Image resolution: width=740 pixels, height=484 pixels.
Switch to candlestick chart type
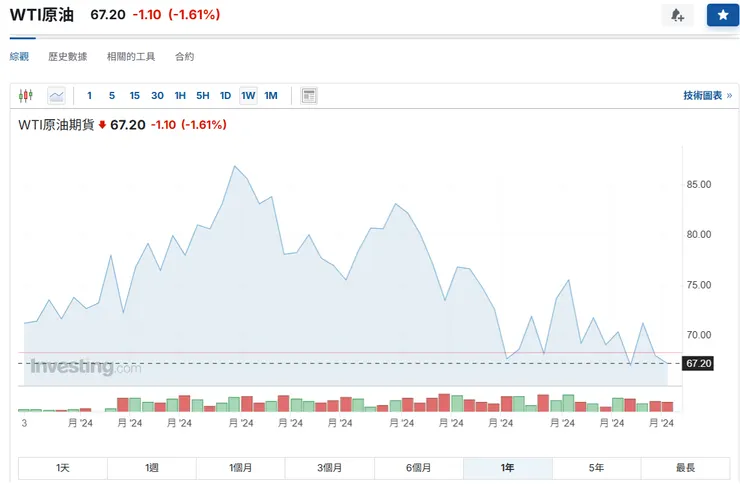(x=26, y=96)
